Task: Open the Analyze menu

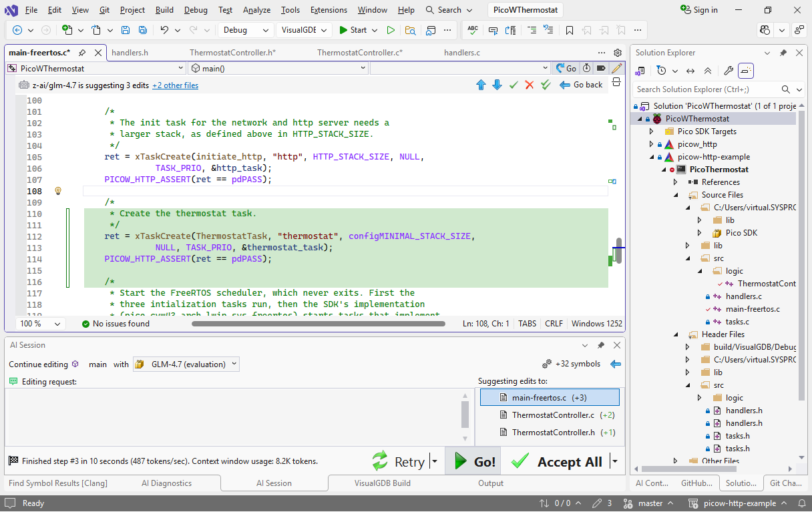Action: (256, 10)
